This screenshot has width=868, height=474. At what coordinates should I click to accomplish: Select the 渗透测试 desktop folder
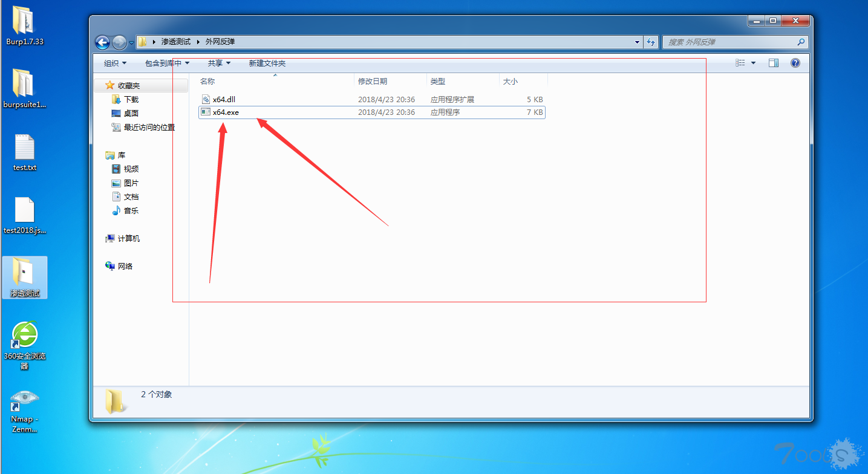point(25,278)
